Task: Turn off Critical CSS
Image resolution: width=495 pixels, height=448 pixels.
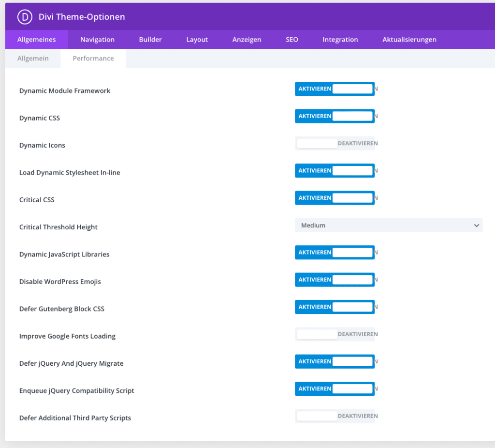Action: [335, 197]
